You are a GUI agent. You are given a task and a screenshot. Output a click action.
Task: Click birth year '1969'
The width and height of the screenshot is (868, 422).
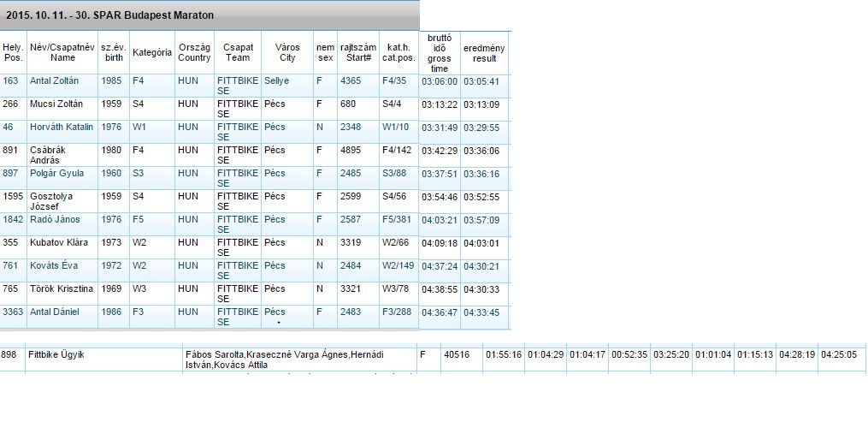(111, 289)
